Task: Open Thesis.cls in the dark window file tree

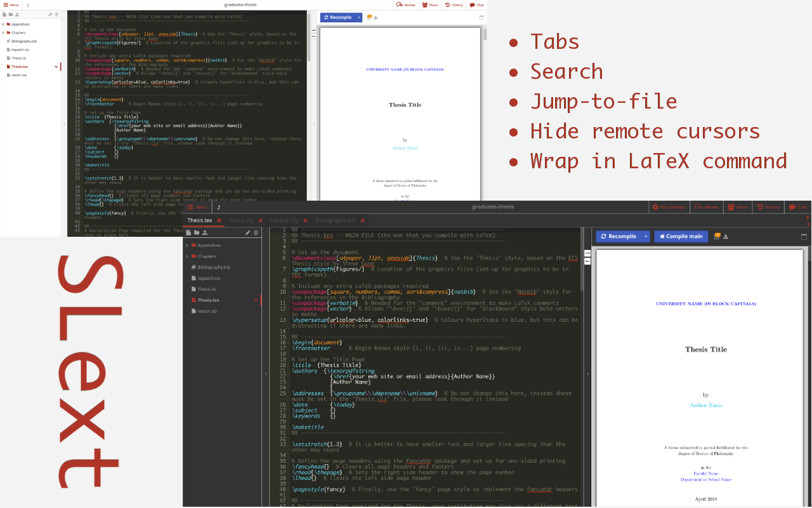Action: pos(207,289)
